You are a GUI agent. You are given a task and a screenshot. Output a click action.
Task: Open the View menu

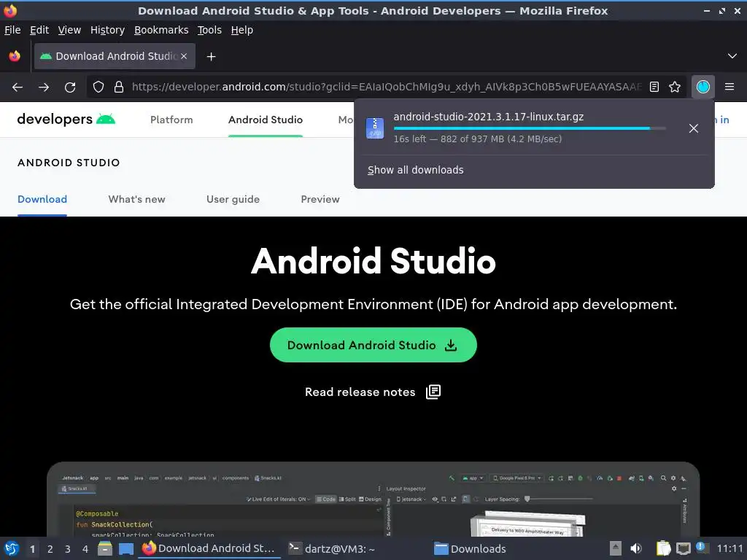click(x=69, y=30)
